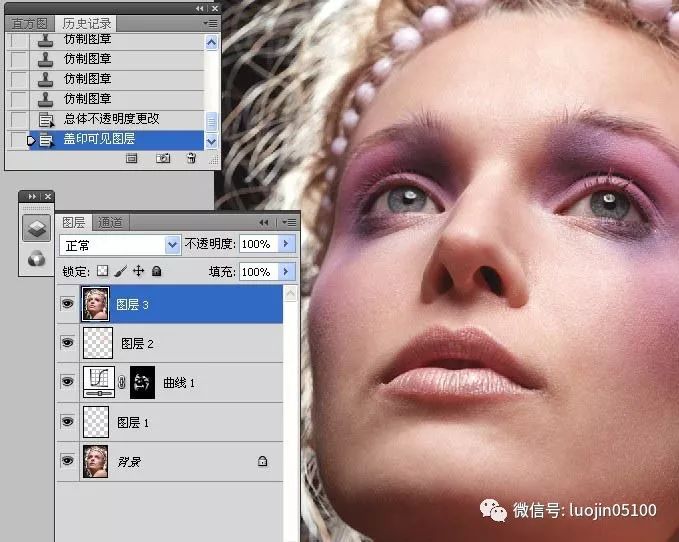The height and width of the screenshot is (542, 679).
Task: Toggle lock all padlock icon
Action: (157, 271)
